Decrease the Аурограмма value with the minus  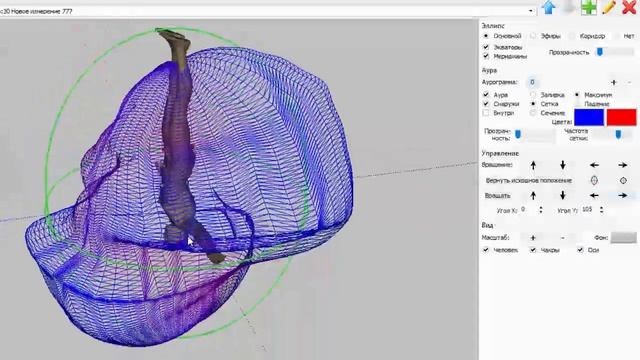pos(629,82)
